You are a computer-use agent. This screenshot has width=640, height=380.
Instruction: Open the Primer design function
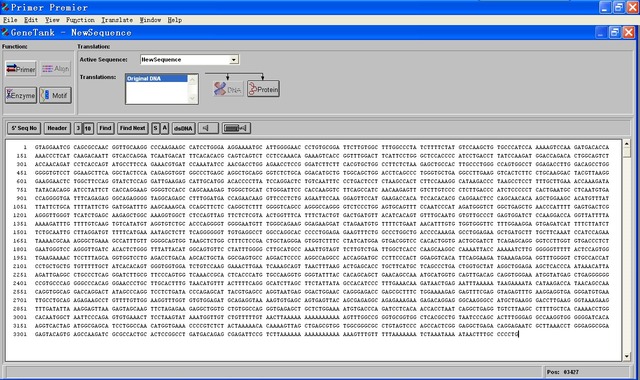[21, 69]
